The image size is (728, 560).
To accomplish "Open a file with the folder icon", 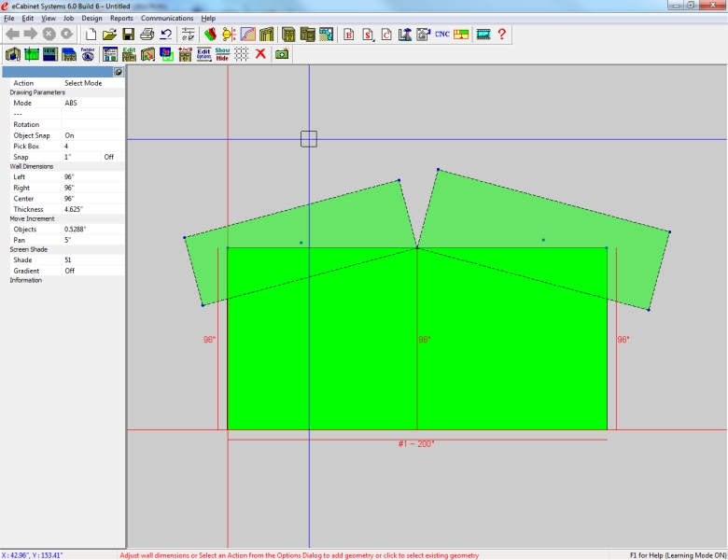I will point(109,35).
